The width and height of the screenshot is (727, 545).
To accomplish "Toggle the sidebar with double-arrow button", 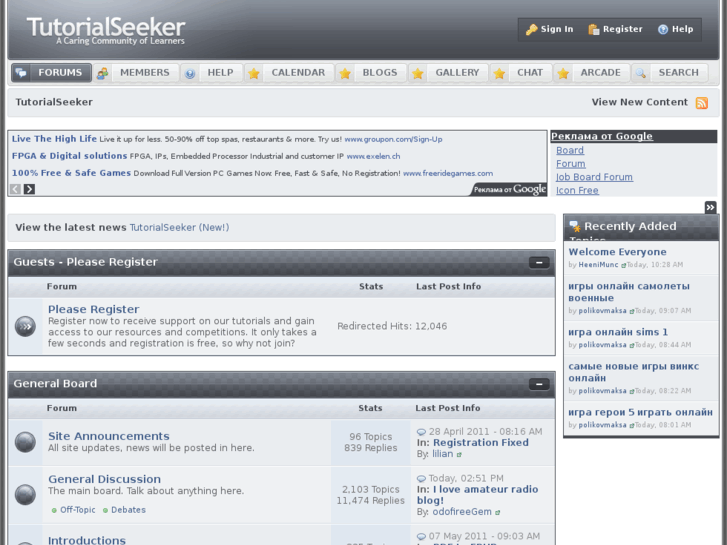I will coord(710,207).
